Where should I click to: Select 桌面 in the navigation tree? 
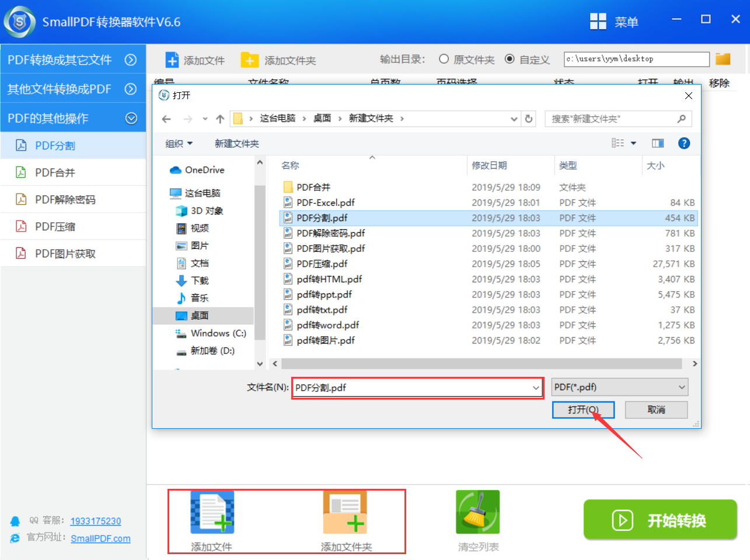tap(203, 316)
